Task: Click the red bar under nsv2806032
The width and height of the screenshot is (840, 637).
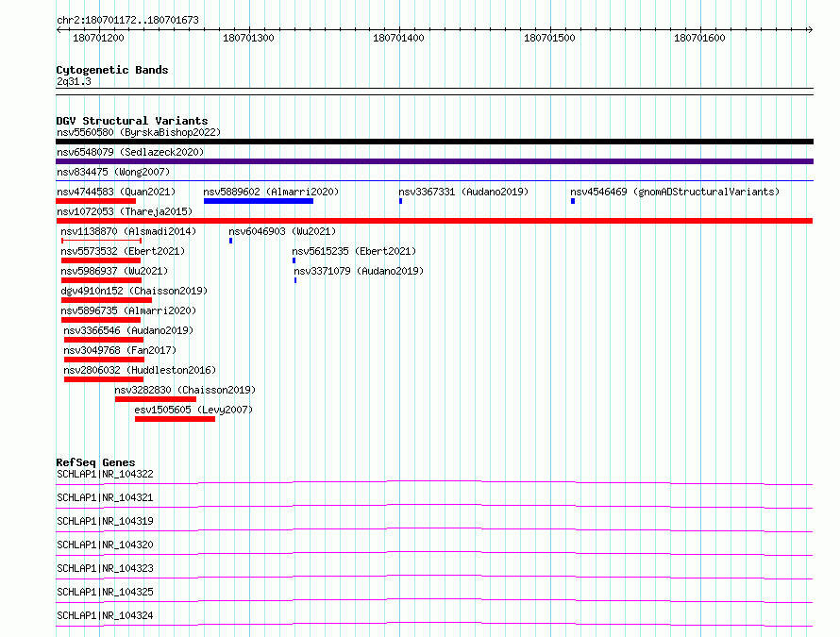Action: pos(104,379)
